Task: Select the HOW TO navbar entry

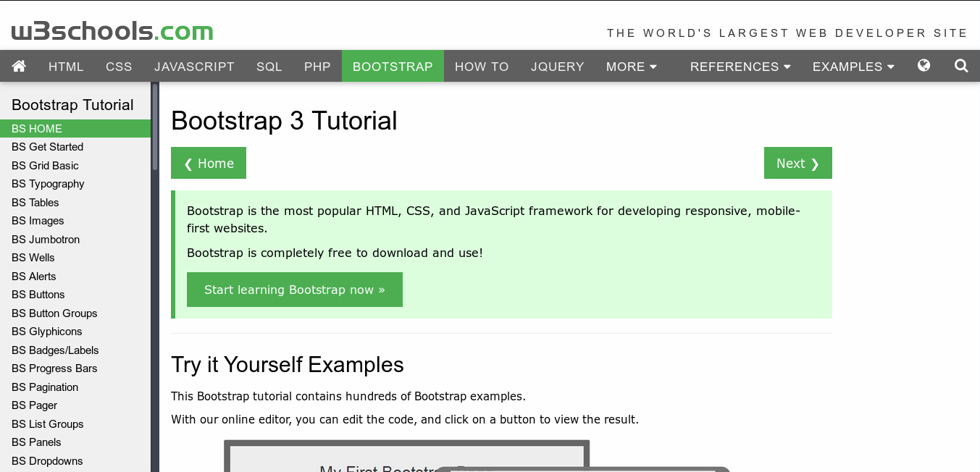Action: 481,66
